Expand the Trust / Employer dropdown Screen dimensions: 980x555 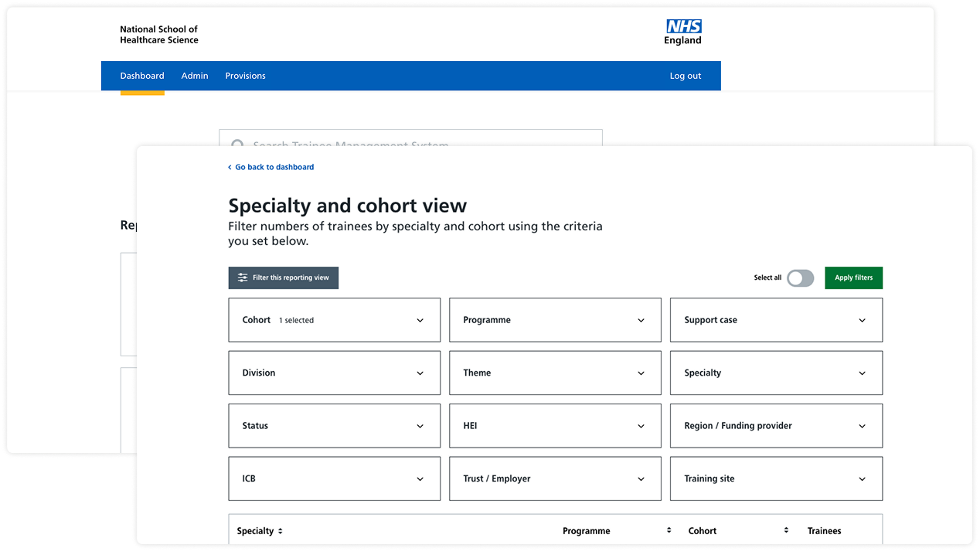[555, 478]
